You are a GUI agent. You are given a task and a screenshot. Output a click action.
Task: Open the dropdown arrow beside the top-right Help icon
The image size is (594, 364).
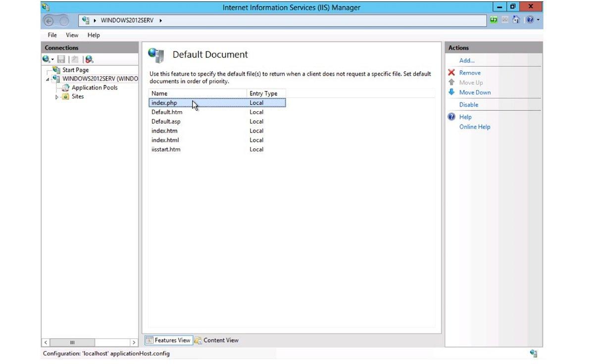point(538,20)
